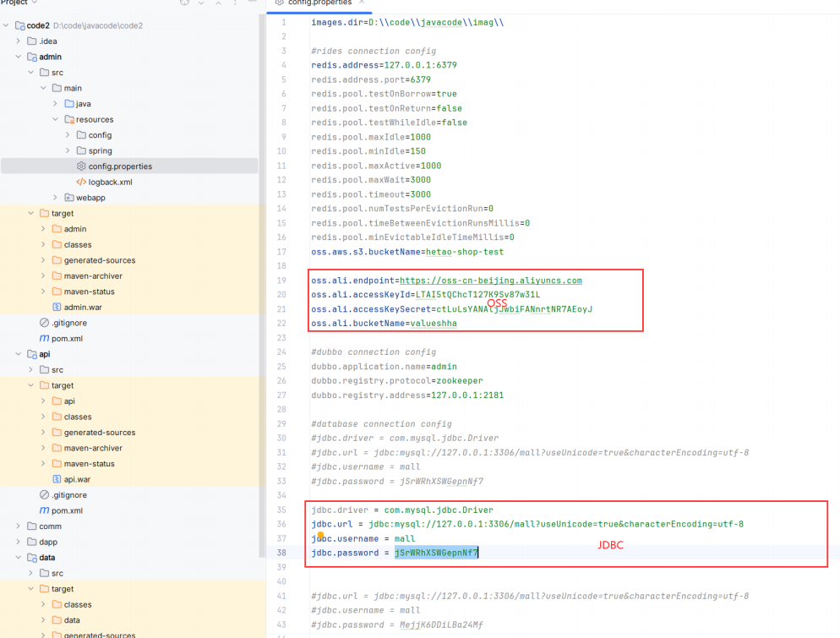Click the webapp web folder icon
The image size is (840, 638).
pyautogui.click(x=69, y=197)
